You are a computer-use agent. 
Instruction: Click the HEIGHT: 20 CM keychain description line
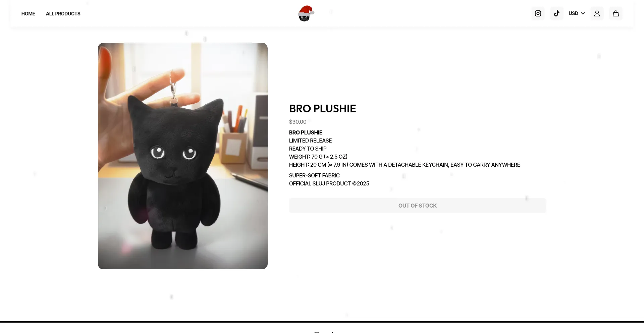405,165
